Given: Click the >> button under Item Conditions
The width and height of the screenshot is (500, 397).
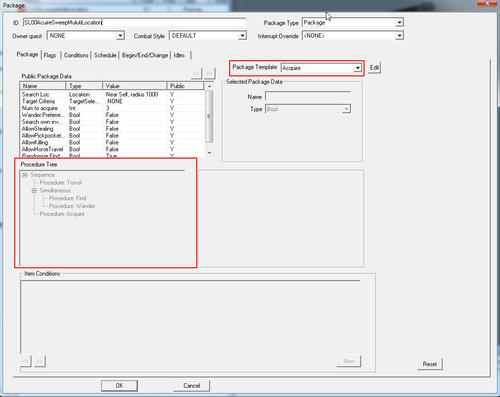Looking at the screenshot, I should (x=40, y=361).
